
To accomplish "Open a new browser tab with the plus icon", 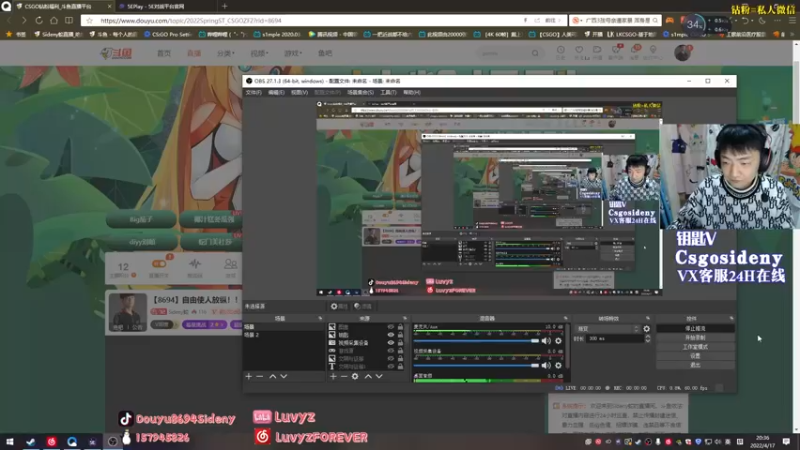I will click(x=224, y=6).
